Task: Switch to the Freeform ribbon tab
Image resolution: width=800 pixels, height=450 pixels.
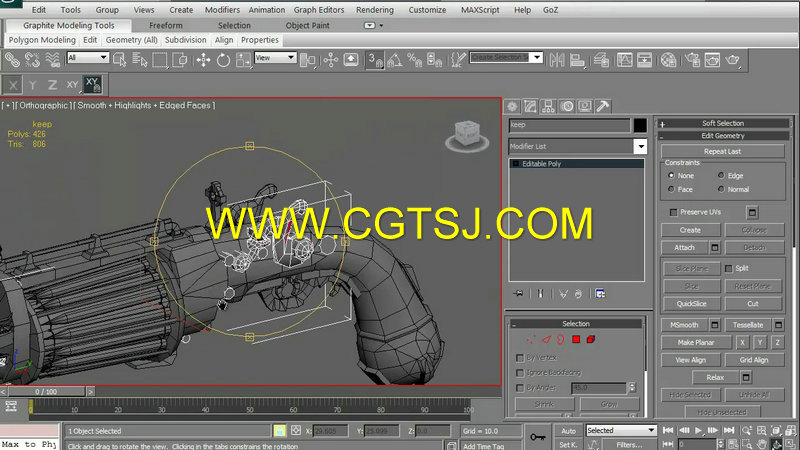Action: [166, 25]
